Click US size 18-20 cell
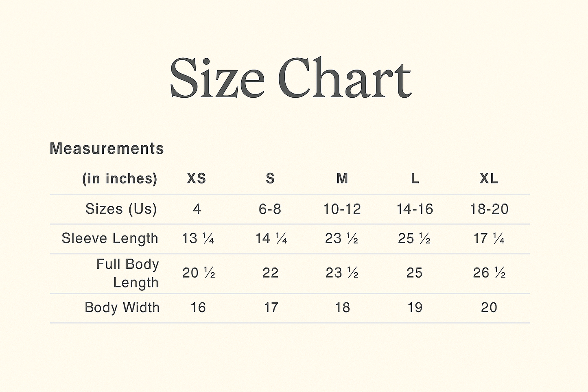 (489, 209)
